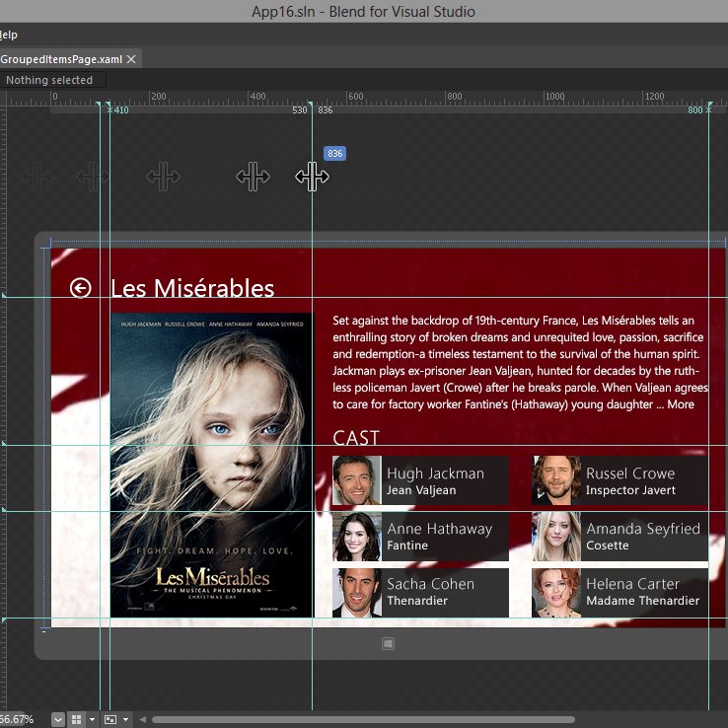
Task: Click the More link in the description
Action: (x=681, y=404)
